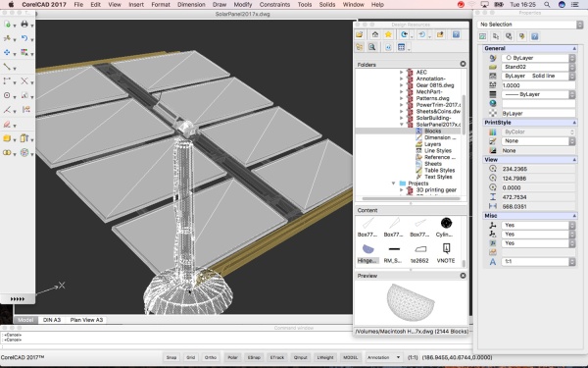Toggle LWeight display in status bar
This screenshot has height=368, width=588.
click(x=325, y=357)
